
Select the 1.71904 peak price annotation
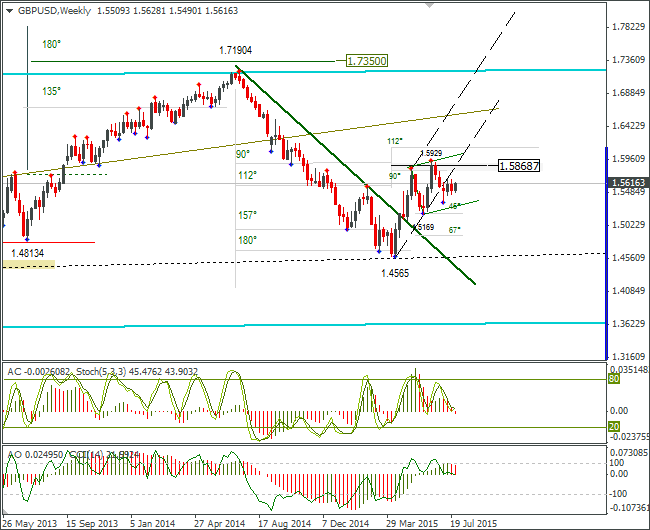coord(235,50)
